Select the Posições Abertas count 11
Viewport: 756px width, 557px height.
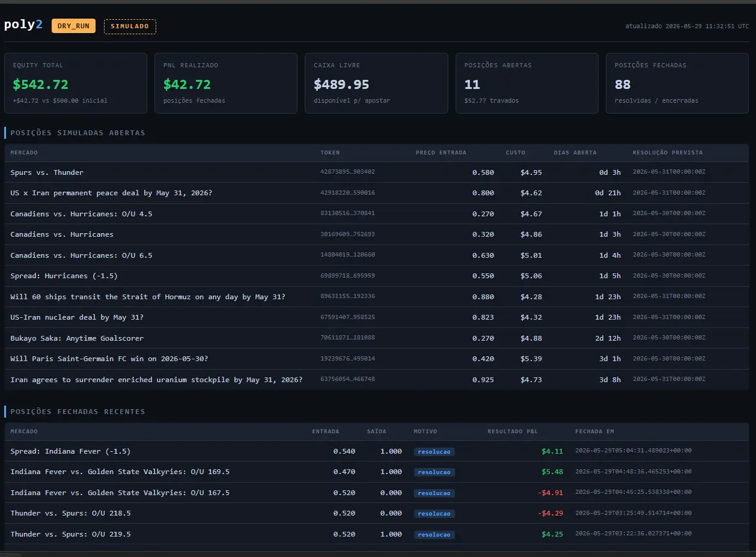pyautogui.click(x=472, y=85)
